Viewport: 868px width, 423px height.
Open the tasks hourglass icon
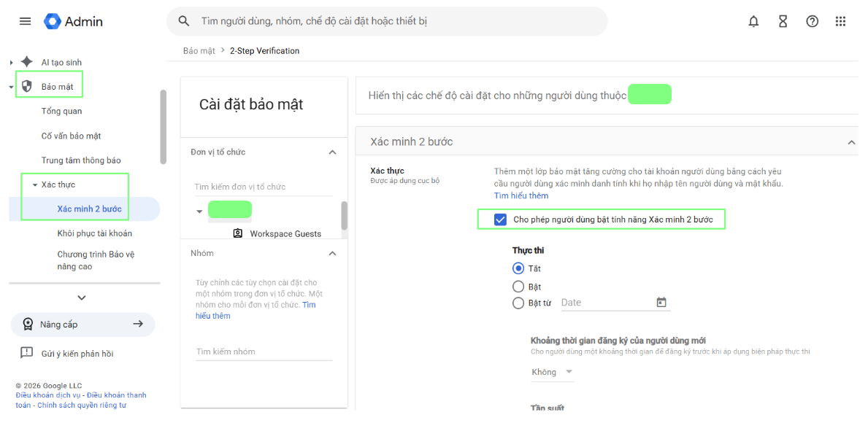(x=783, y=22)
